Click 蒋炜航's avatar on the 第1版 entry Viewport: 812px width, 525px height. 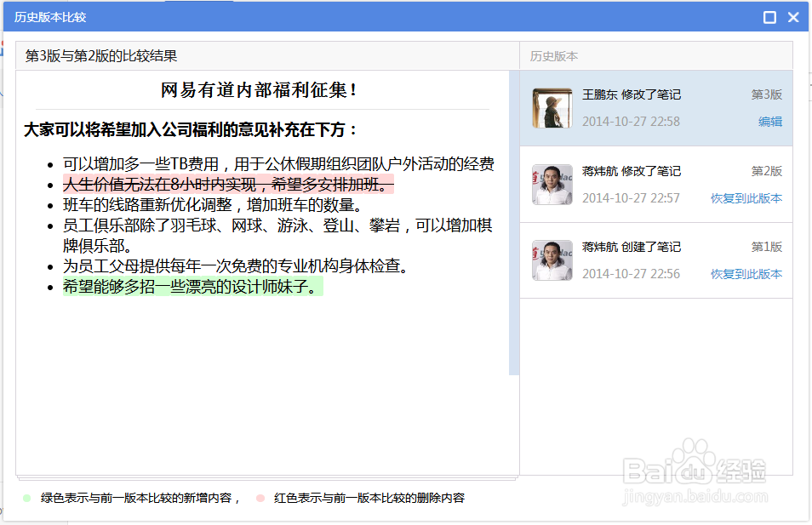[x=552, y=257]
